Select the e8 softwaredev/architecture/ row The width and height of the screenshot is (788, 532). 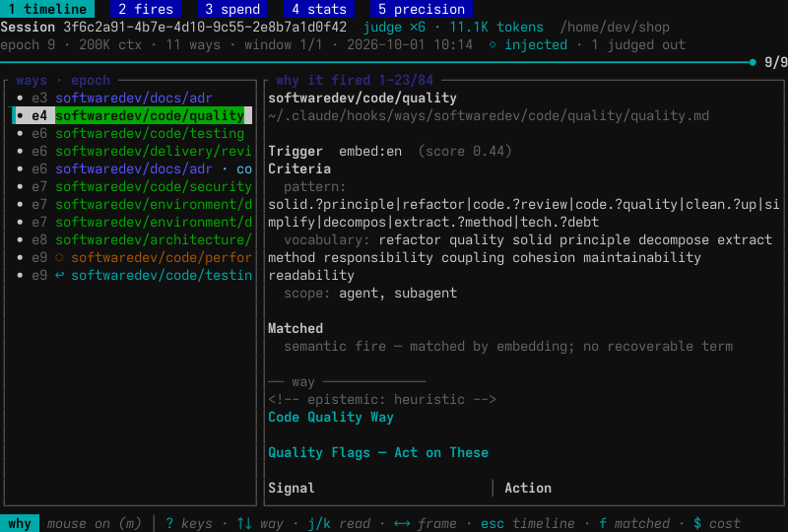131,239
